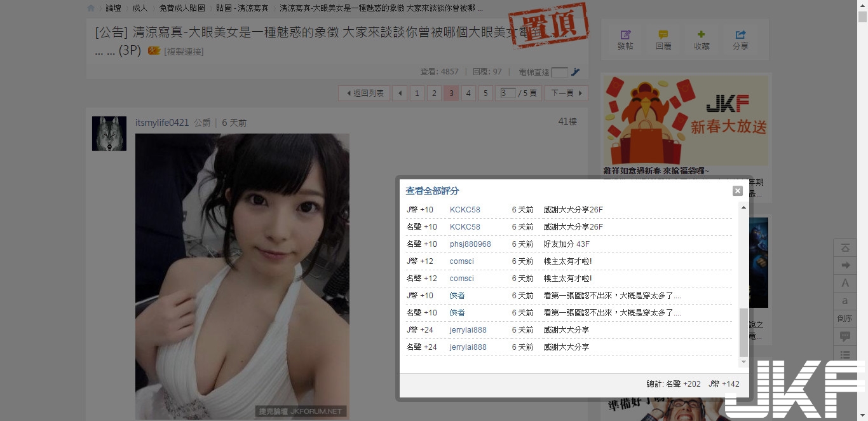Screen dimensions: 868x421
Task: Open the posted photo in floor 41
Action: 242,276
